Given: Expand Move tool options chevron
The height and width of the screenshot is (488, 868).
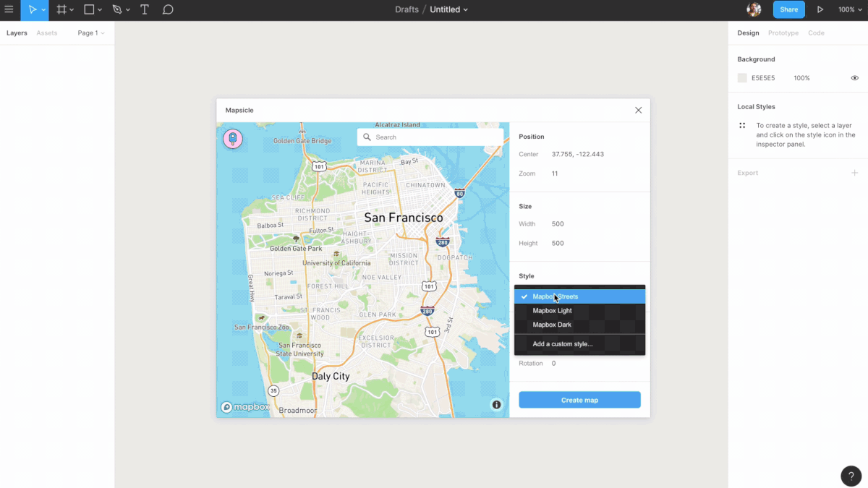Looking at the screenshot, I should click(x=43, y=10).
